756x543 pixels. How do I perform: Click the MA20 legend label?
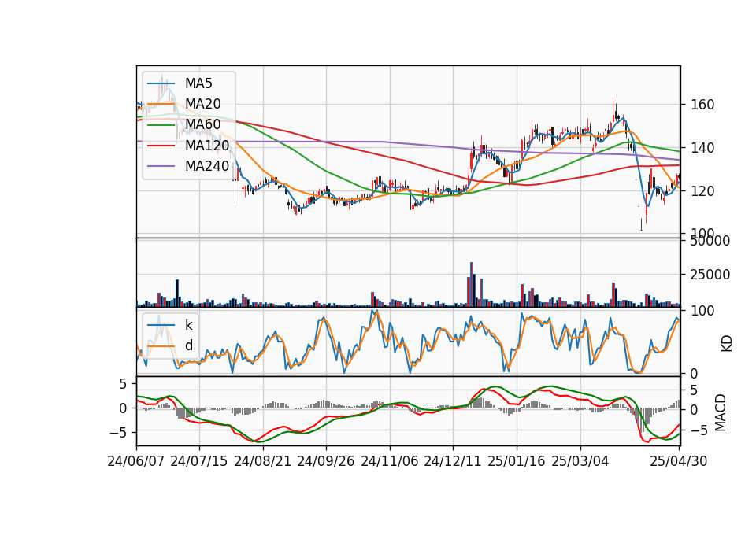(x=202, y=104)
